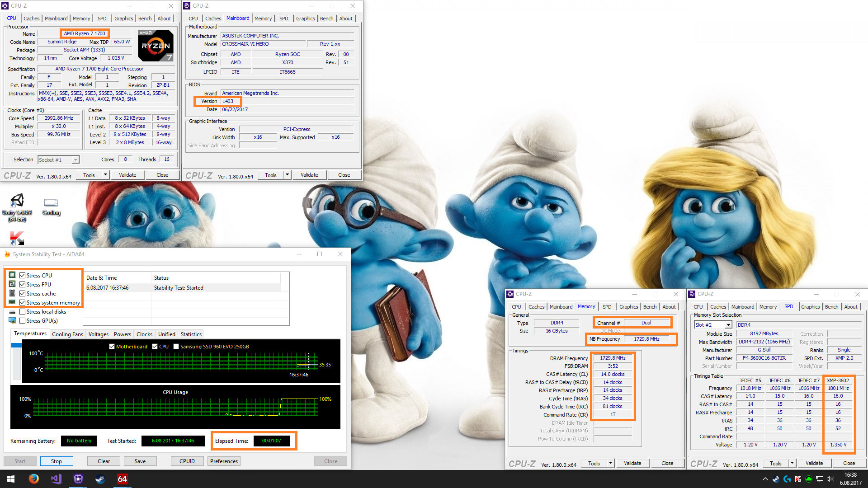Open Steam from the taskbar

coord(100,479)
